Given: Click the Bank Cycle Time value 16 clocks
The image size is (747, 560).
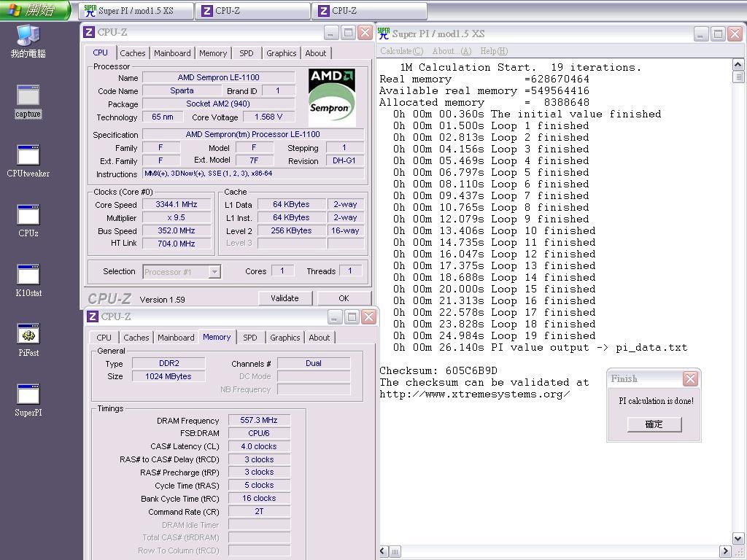Looking at the screenshot, I should 259,498.
